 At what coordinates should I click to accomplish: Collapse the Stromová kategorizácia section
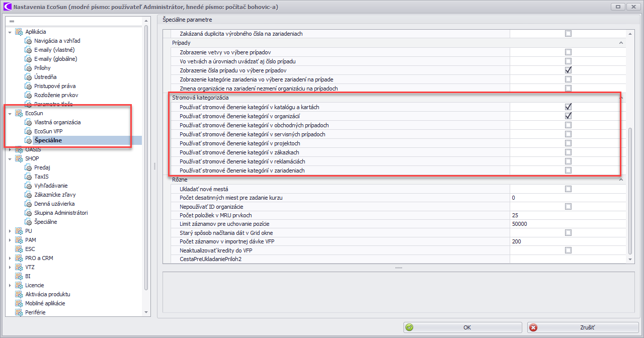tap(621, 98)
